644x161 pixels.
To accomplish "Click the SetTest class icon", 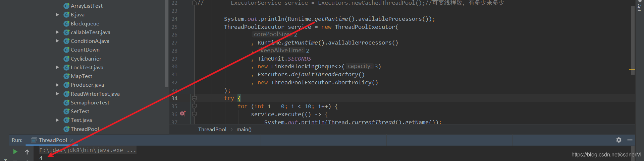I will [x=66, y=111].
